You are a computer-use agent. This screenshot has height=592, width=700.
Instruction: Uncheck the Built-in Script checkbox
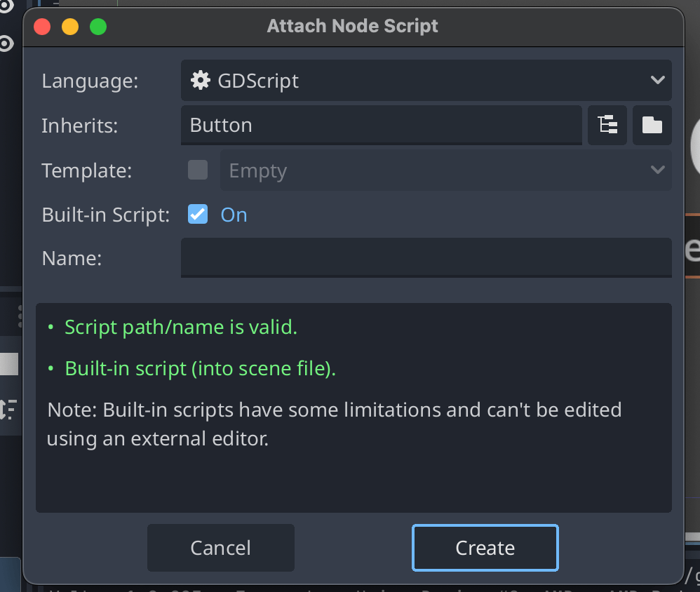click(197, 215)
